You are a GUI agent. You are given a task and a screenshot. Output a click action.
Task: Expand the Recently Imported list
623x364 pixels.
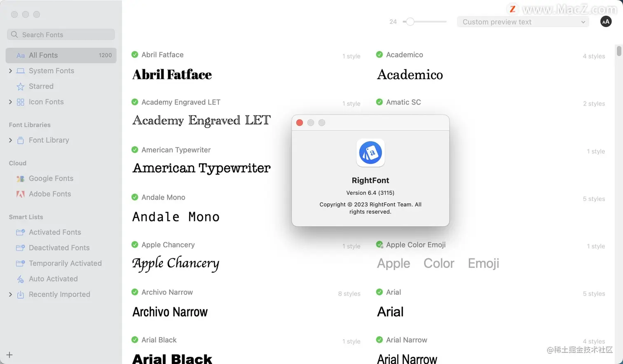point(10,294)
